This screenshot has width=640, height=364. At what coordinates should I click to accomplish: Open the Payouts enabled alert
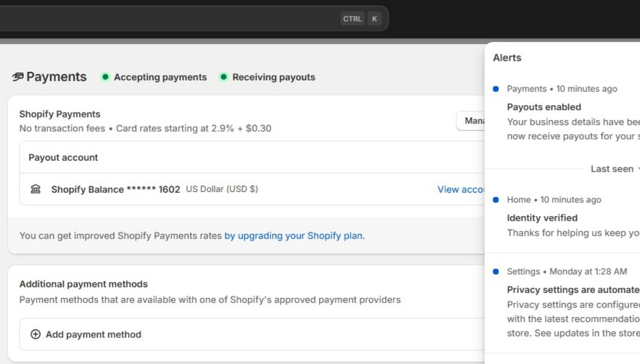544,107
